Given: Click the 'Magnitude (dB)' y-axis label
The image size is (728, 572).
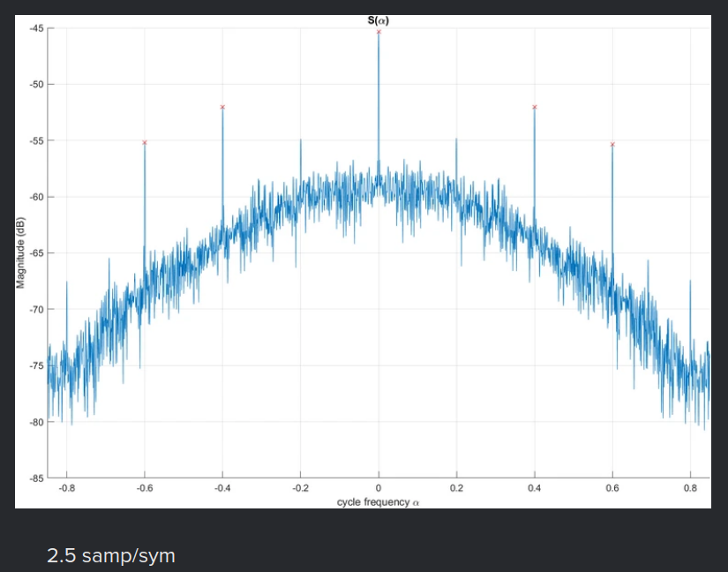Looking at the screenshot, I should (20, 253).
